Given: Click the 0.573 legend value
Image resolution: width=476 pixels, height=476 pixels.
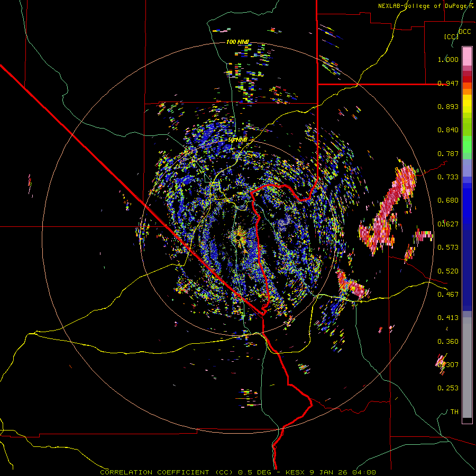Looking at the screenshot, I should (x=448, y=248).
